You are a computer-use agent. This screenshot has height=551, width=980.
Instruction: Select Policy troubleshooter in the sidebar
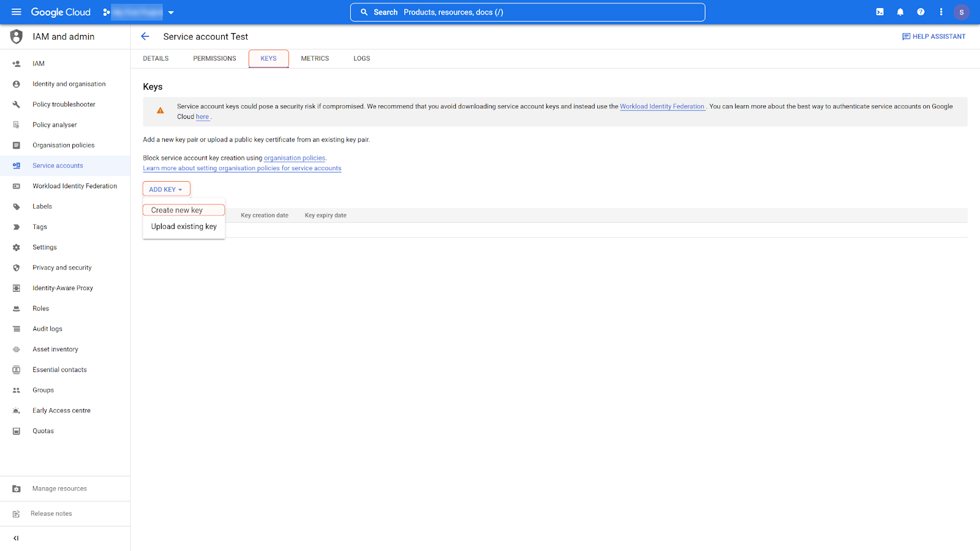pyautogui.click(x=64, y=104)
